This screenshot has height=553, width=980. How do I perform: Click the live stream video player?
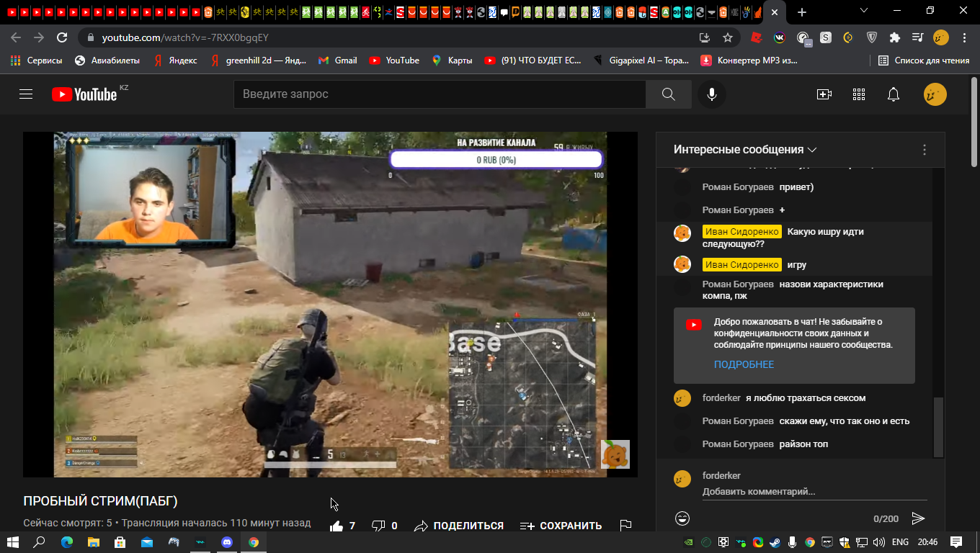pyautogui.click(x=330, y=305)
